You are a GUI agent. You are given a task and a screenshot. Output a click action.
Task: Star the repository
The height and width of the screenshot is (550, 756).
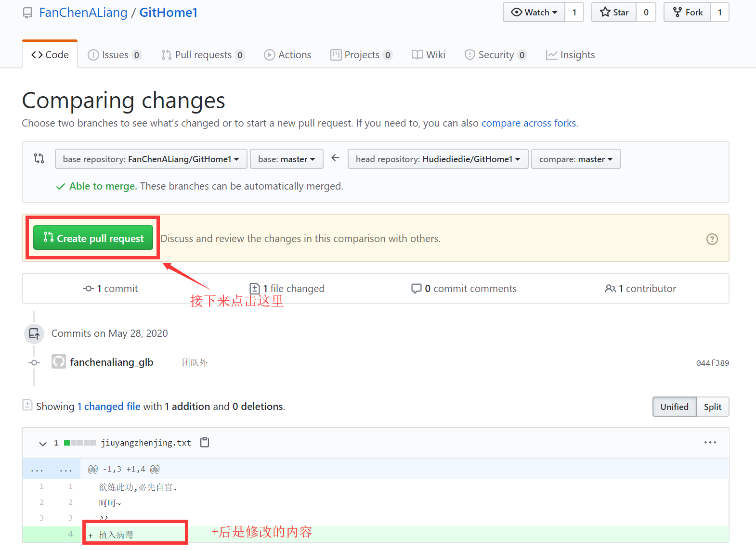point(614,12)
